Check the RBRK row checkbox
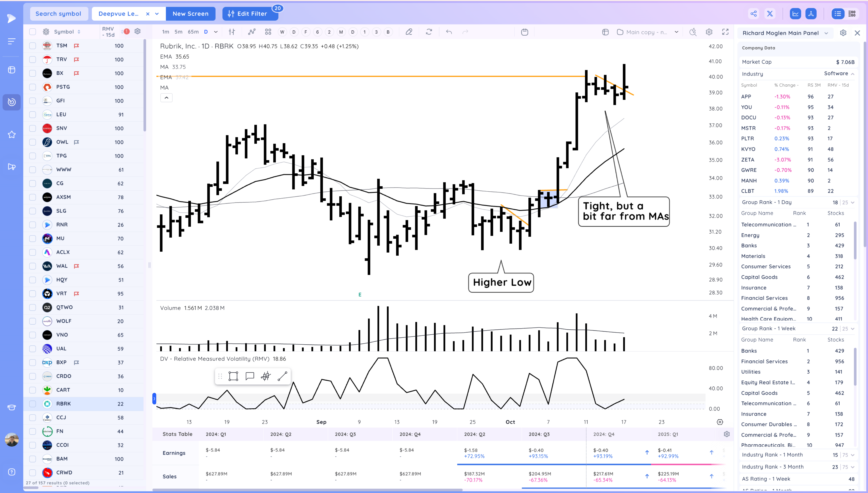Screen dimensions: 868x493 33,404
